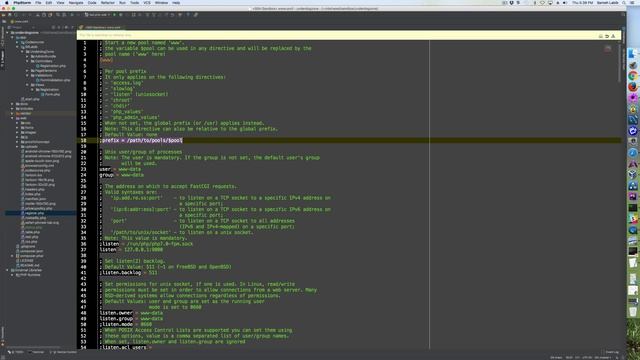Open the Tools menu

point(134,2)
